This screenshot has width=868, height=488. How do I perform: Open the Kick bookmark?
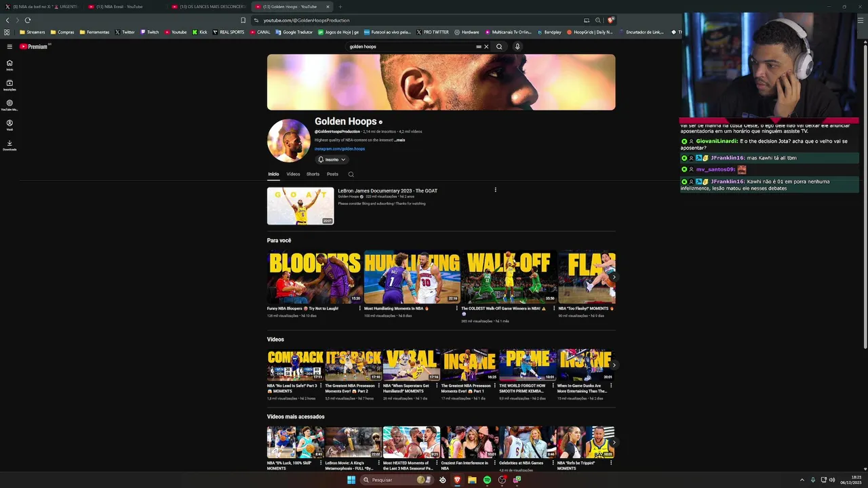(x=200, y=32)
